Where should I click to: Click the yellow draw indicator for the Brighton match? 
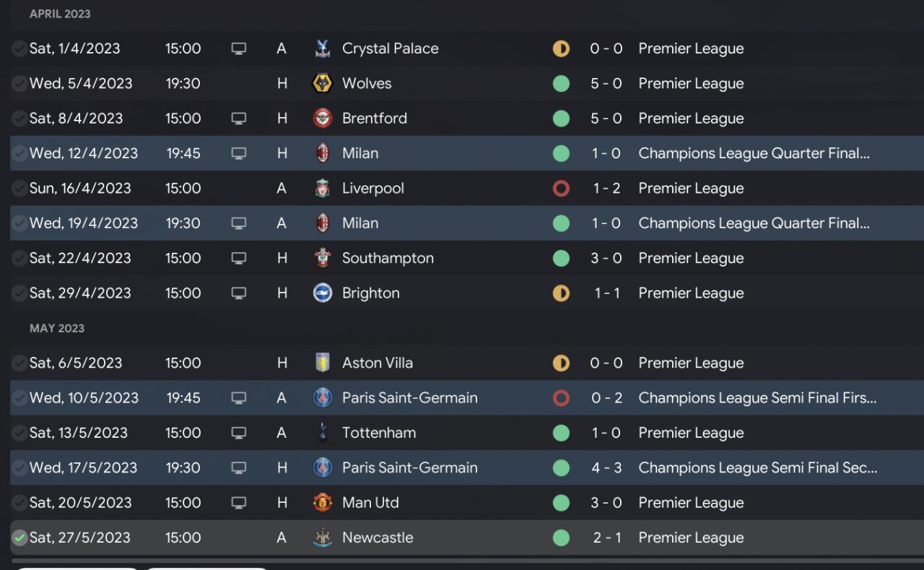[561, 293]
